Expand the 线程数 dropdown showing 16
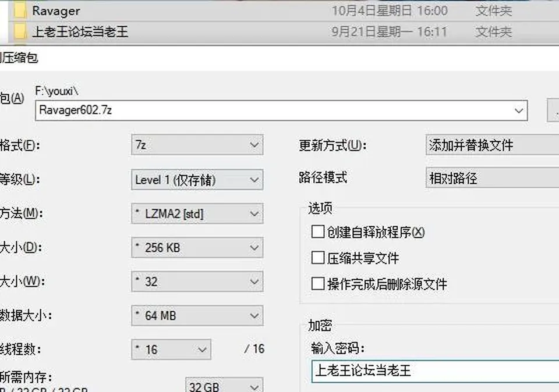 [171, 350]
